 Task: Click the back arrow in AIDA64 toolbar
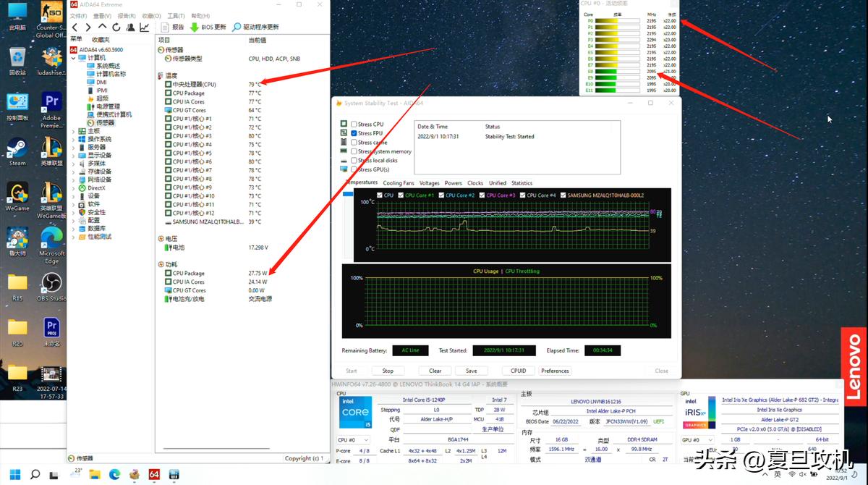coord(75,28)
